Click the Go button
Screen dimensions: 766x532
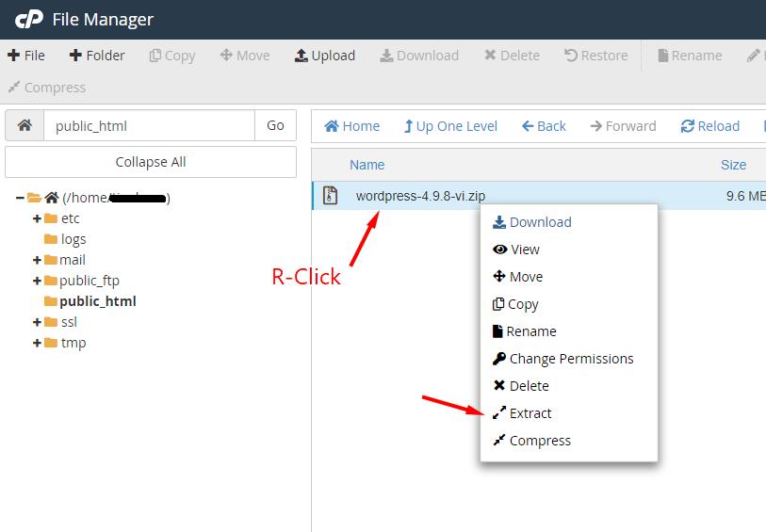pyautogui.click(x=275, y=125)
